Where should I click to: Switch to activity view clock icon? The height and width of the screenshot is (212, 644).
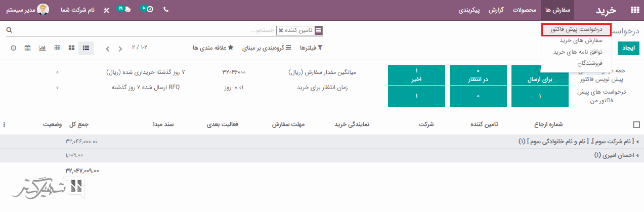[13, 48]
